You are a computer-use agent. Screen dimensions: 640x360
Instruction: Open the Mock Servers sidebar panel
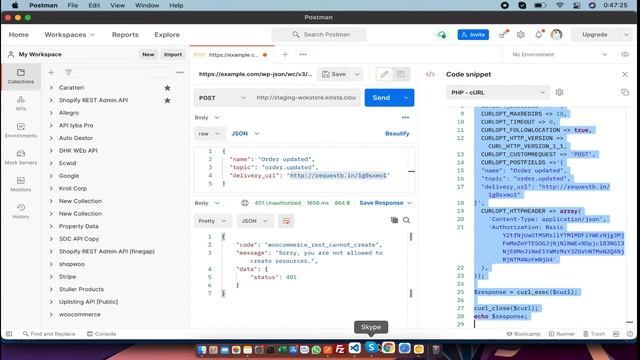tap(21, 157)
